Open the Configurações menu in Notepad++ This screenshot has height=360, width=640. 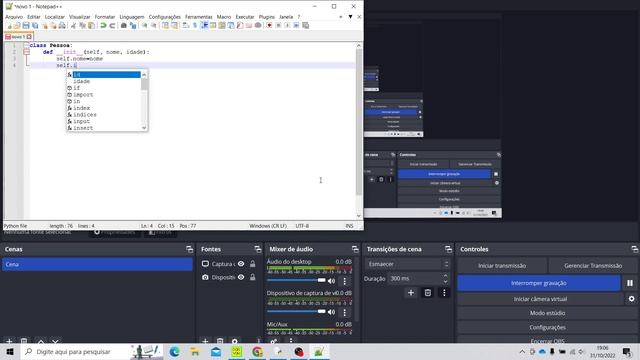[164, 17]
